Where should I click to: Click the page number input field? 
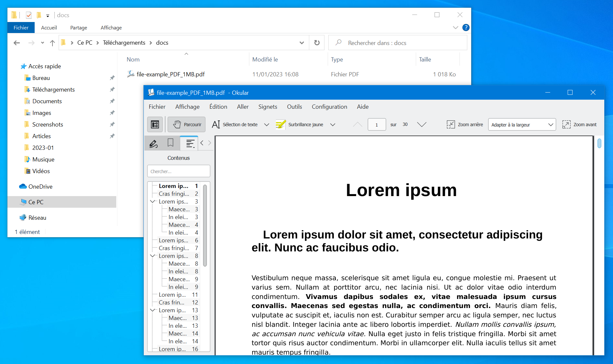coord(377,125)
